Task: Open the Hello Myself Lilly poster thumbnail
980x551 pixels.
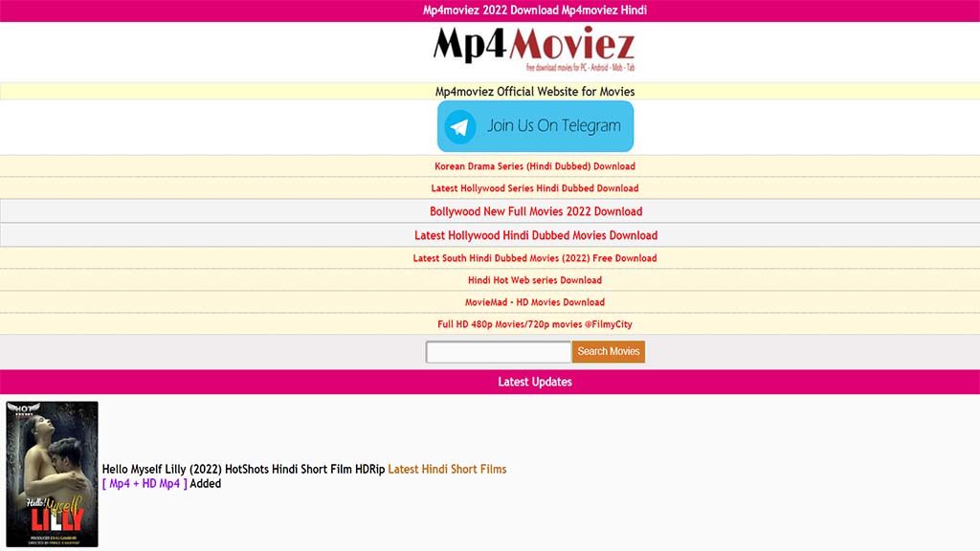Action: (52, 474)
